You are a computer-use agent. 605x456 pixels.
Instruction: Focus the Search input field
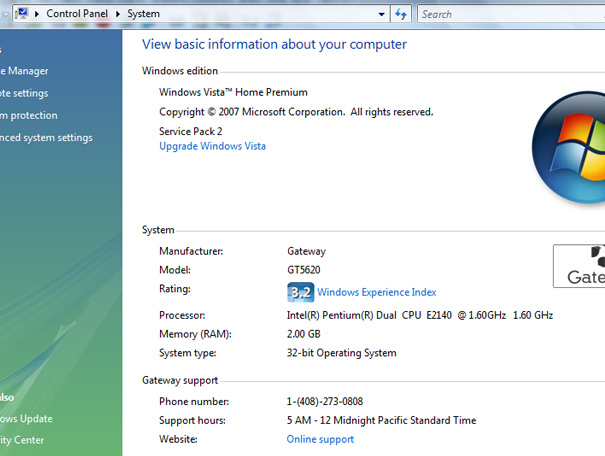[511, 14]
